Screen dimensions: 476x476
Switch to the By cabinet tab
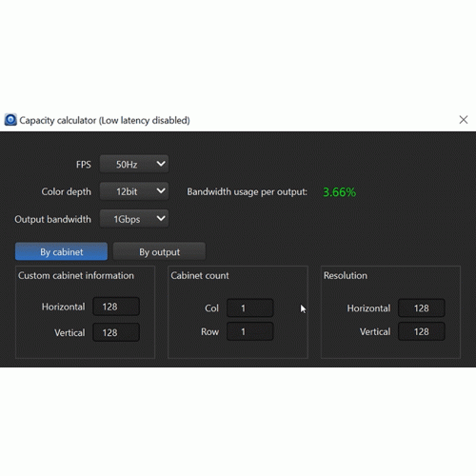pyautogui.click(x=61, y=251)
